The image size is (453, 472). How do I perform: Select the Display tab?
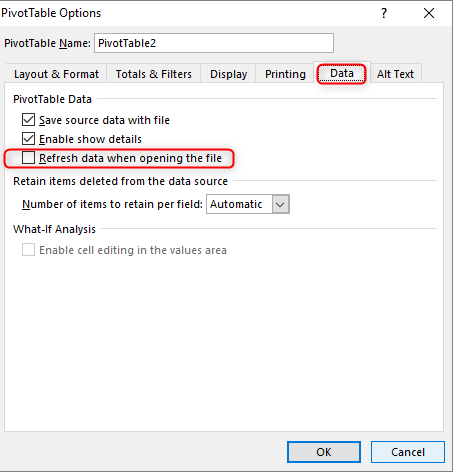[229, 74]
